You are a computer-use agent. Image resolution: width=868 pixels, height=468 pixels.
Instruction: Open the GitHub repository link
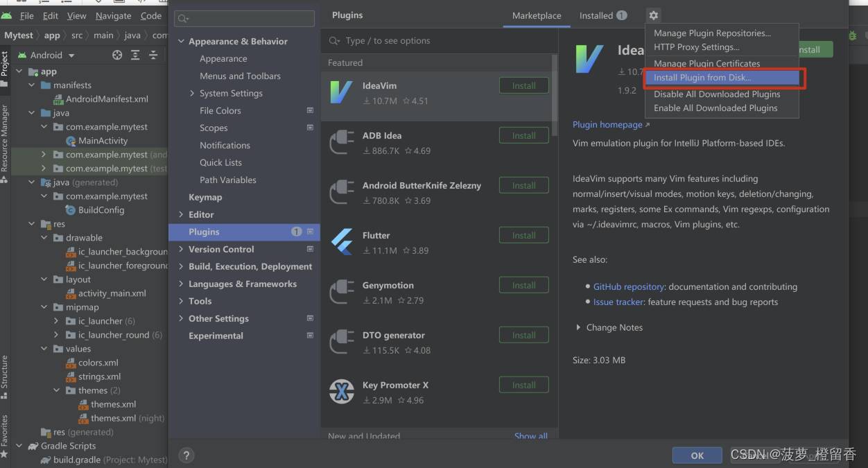630,286
